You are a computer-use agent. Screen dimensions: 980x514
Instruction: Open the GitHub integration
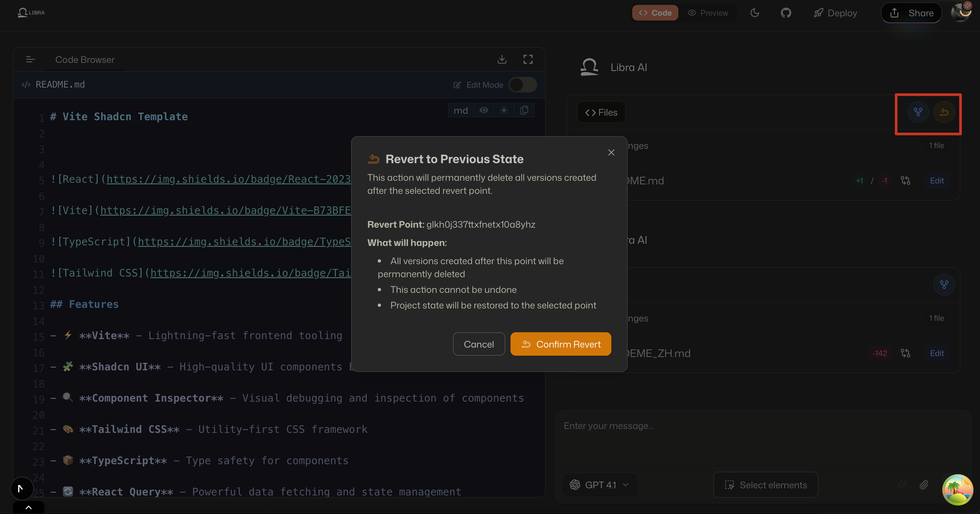point(786,13)
